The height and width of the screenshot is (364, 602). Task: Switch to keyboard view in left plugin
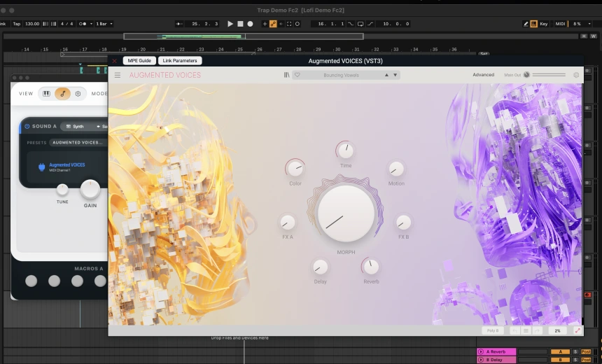(x=46, y=94)
